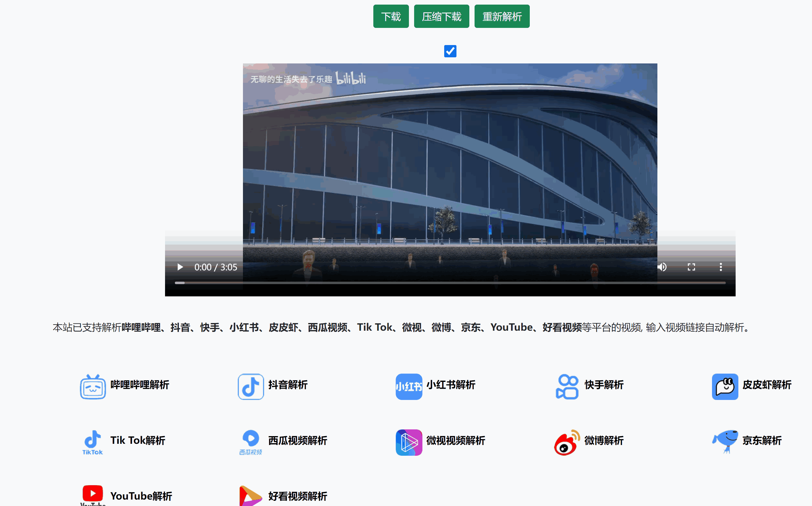Open the YouTube解析 link
812x506 pixels.
[x=141, y=496]
